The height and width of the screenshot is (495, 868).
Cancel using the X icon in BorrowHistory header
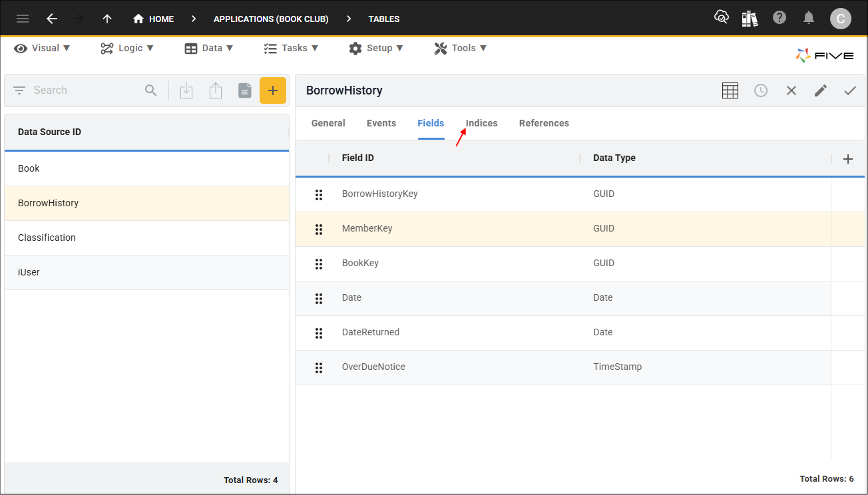pos(791,90)
